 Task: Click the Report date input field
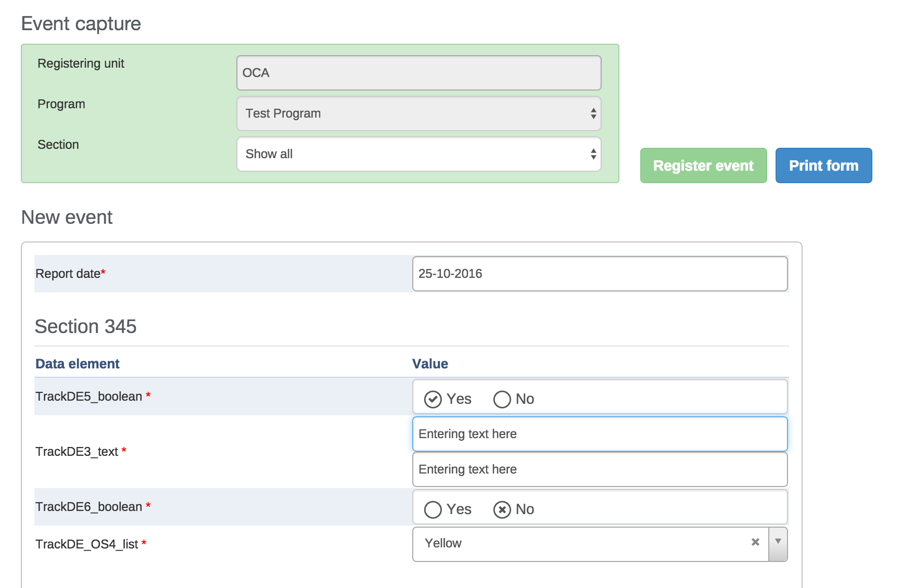click(600, 274)
